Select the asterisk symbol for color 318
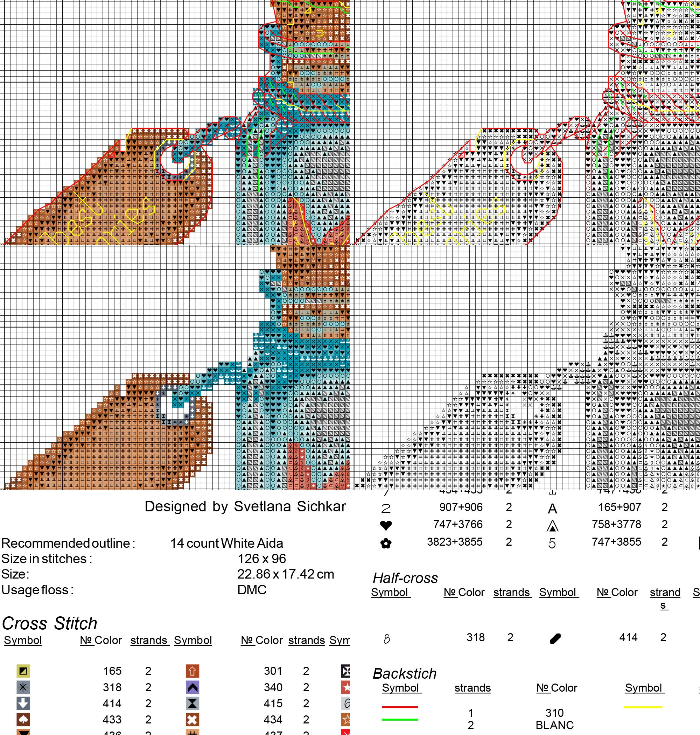The width and height of the screenshot is (700, 735). [x=23, y=687]
